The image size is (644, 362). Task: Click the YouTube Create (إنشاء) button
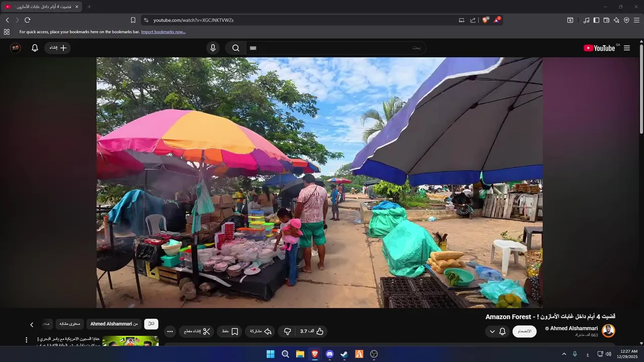(x=57, y=48)
